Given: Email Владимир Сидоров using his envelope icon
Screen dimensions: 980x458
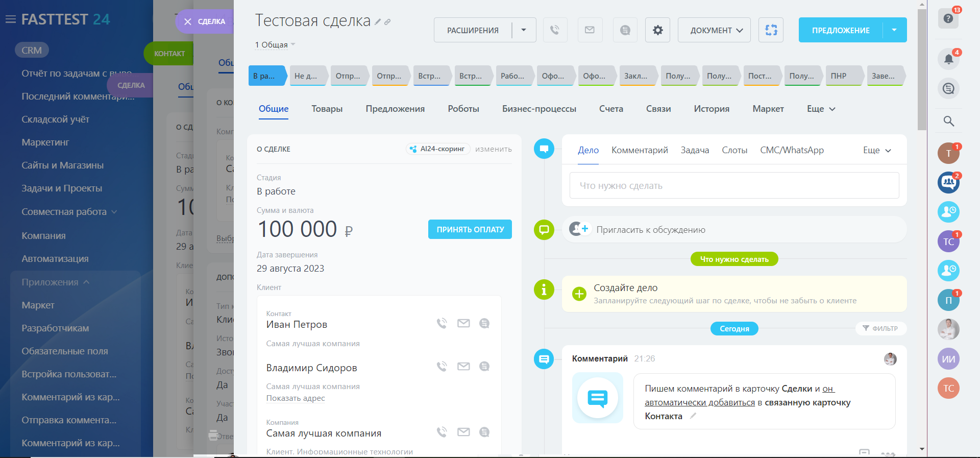Looking at the screenshot, I should click(x=463, y=366).
